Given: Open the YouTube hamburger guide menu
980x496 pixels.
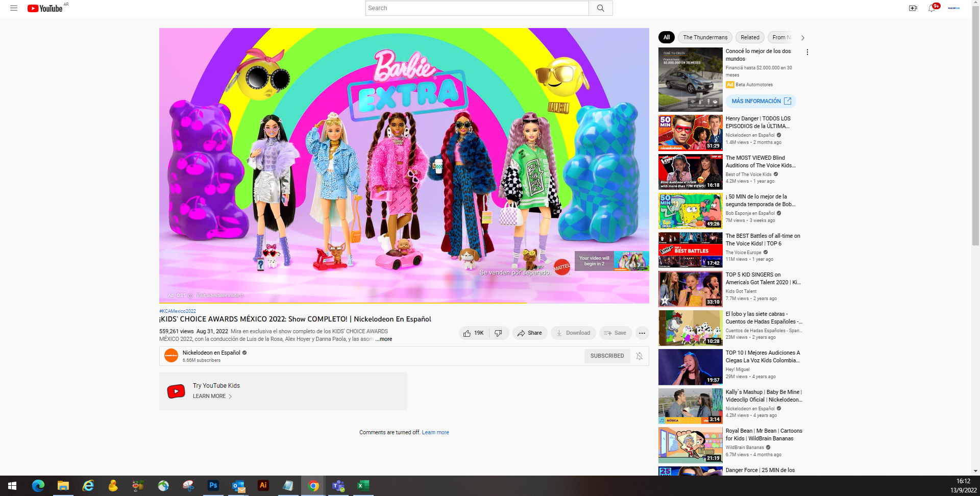Looking at the screenshot, I should pos(14,8).
